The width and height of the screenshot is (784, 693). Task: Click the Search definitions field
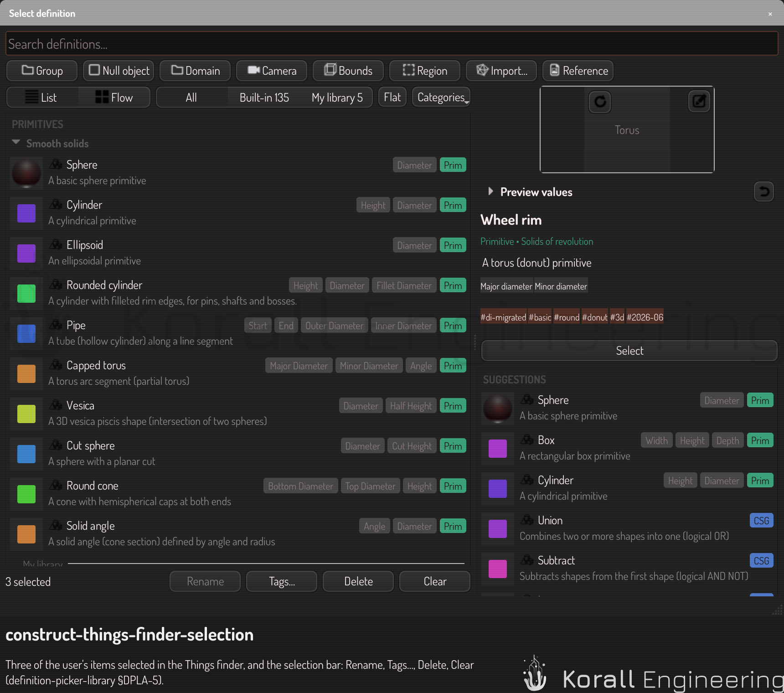392,44
